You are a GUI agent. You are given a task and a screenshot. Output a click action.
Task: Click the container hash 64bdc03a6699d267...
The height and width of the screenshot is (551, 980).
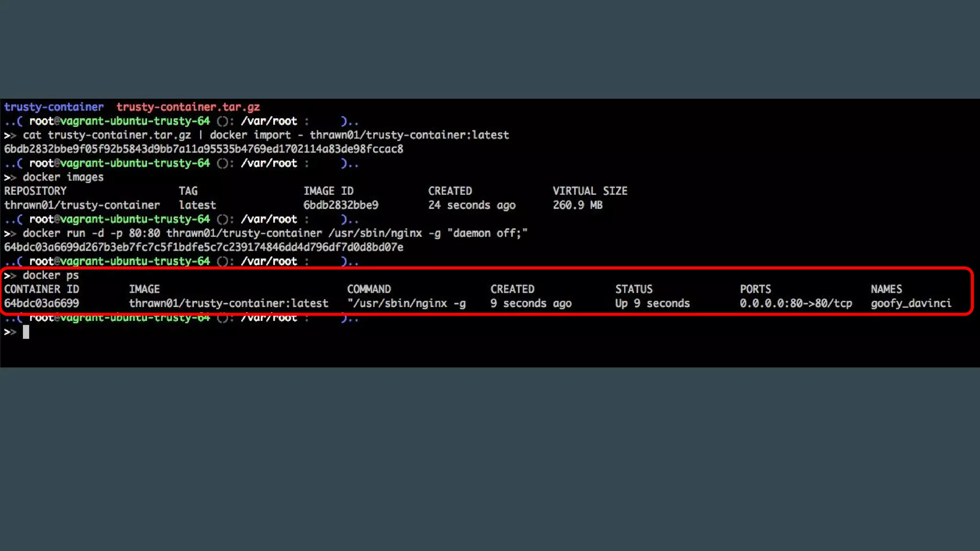click(x=203, y=247)
